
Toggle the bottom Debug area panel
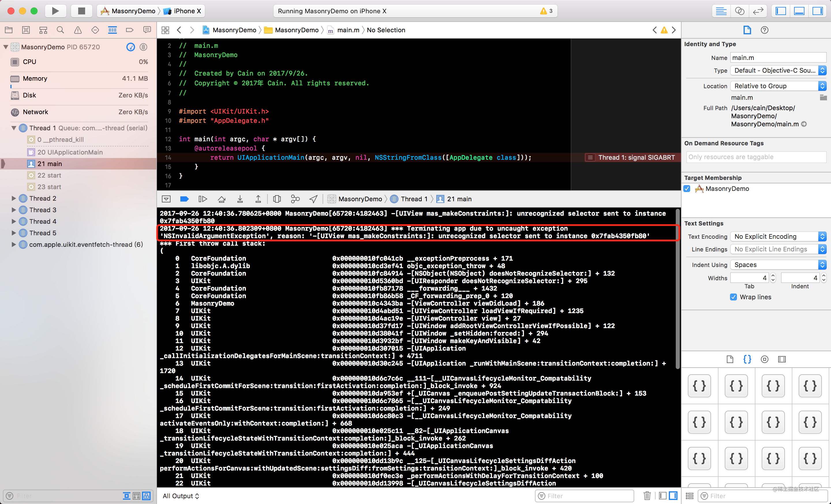[799, 11]
